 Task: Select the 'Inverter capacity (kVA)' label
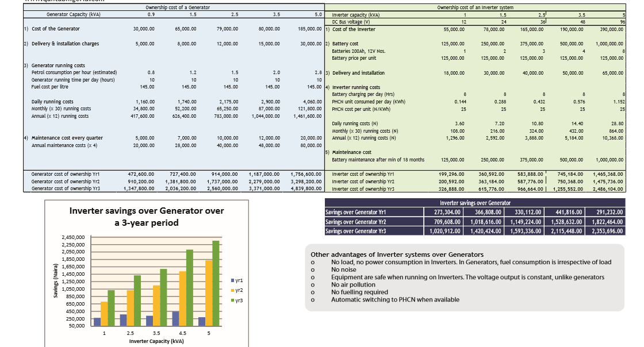click(x=356, y=15)
